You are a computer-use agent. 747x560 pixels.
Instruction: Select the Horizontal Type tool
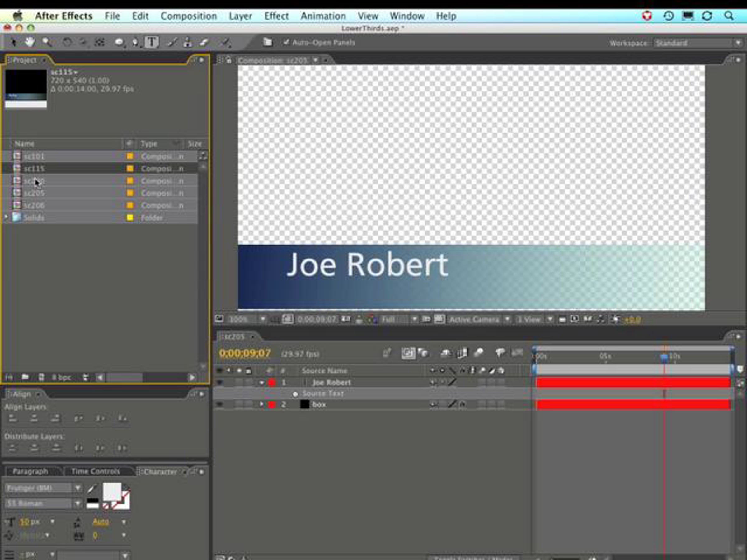(x=152, y=43)
